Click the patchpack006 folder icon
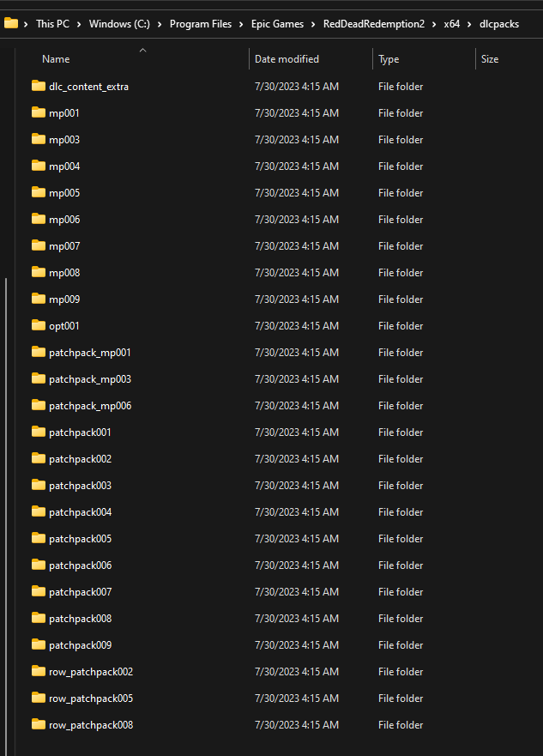The height and width of the screenshot is (756, 543). tap(39, 565)
